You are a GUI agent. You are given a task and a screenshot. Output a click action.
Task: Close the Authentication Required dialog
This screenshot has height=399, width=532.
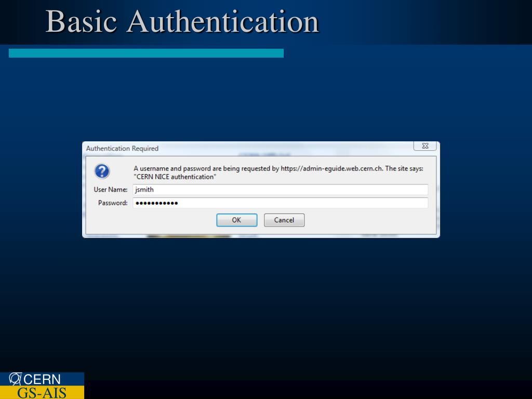[x=425, y=146]
